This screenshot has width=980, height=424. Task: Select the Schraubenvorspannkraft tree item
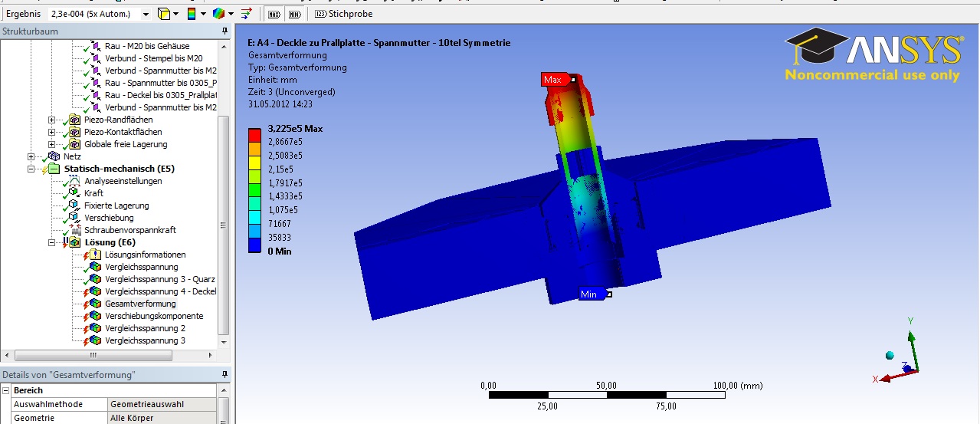[x=129, y=230]
